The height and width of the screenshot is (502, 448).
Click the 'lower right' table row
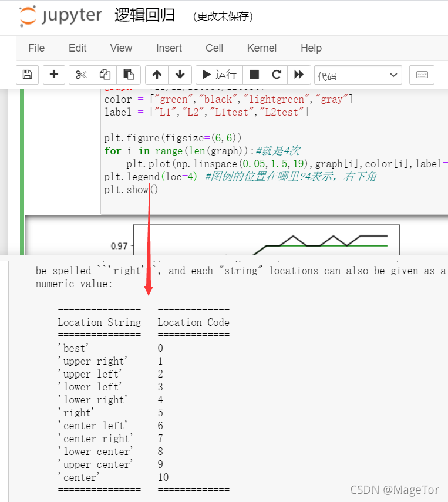click(x=110, y=400)
